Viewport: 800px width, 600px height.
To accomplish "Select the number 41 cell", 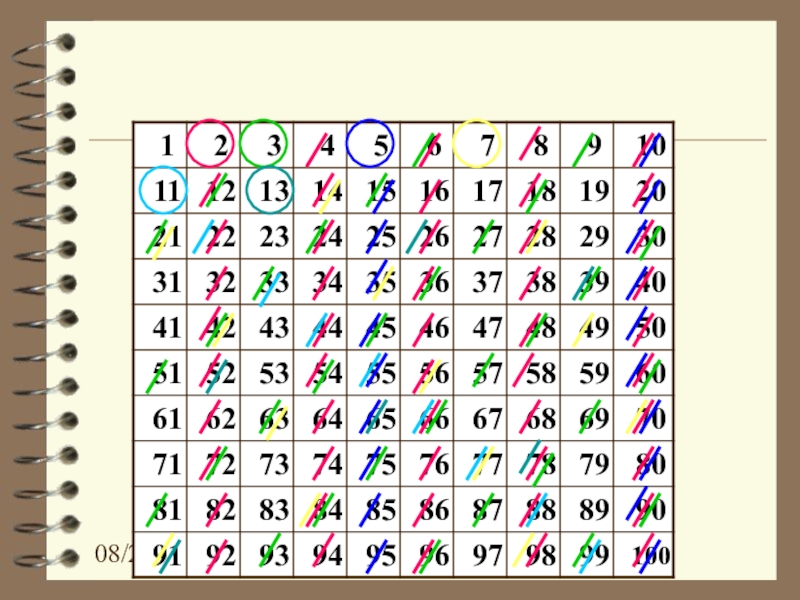I will point(160,327).
